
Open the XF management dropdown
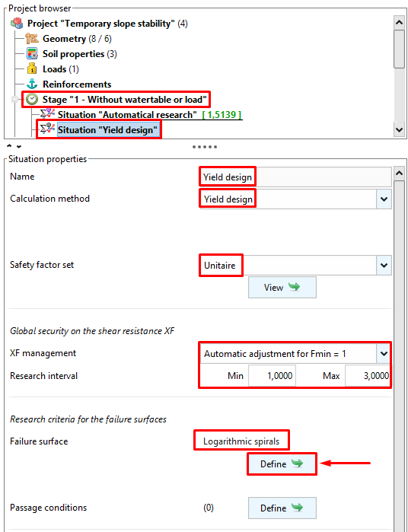coord(384,354)
